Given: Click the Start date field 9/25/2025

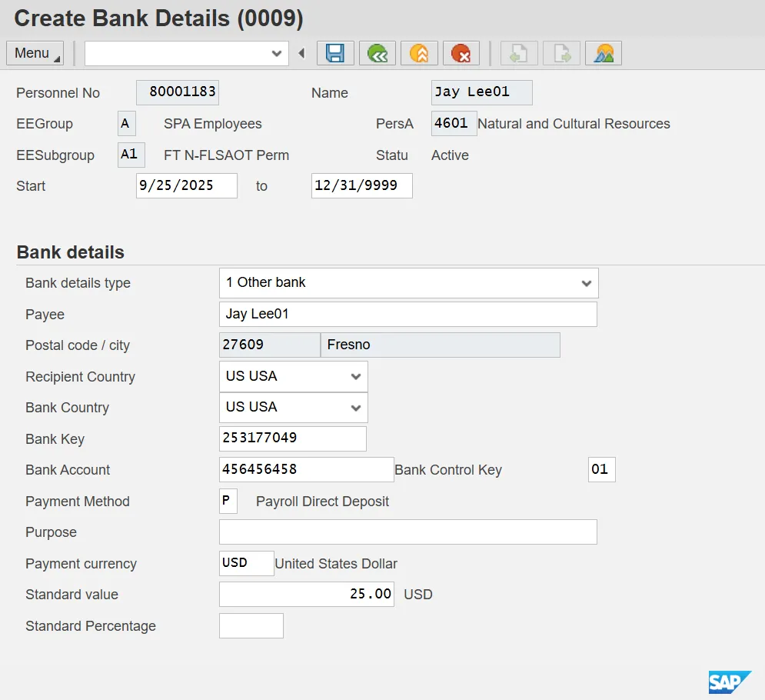Looking at the screenshot, I should [187, 185].
